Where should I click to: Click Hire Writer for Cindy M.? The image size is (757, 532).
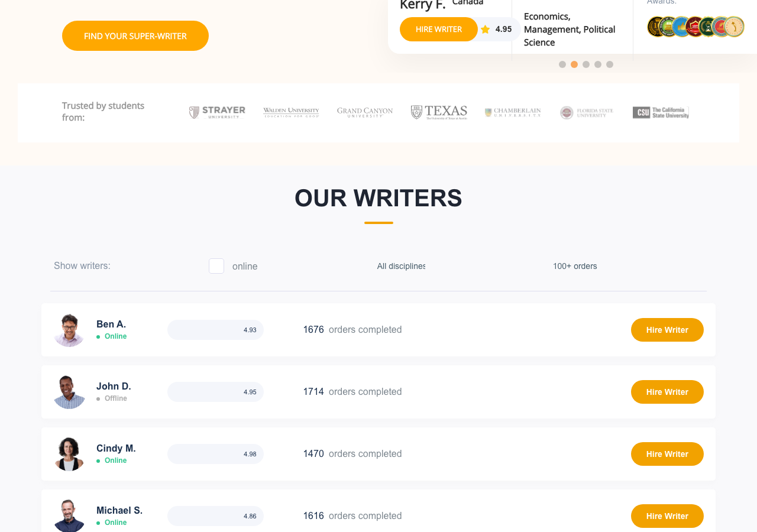click(x=667, y=454)
